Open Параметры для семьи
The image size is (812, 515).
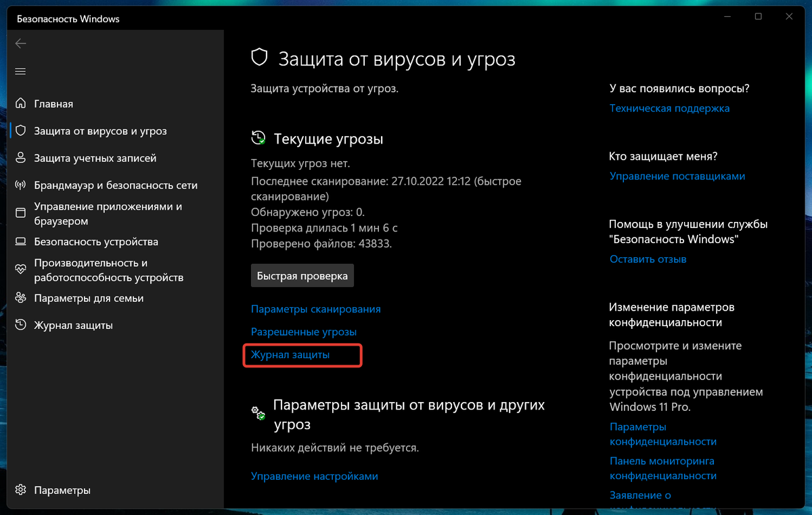pos(89,298)
